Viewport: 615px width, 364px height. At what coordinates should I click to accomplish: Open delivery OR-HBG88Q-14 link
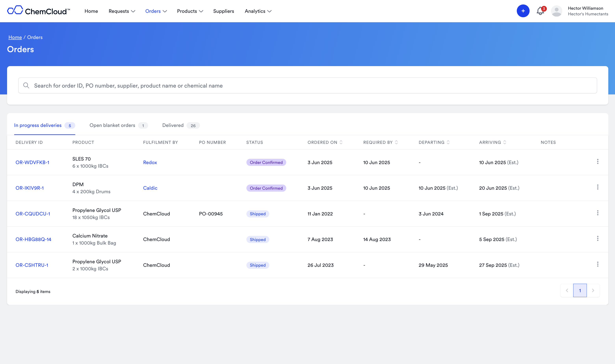tap(33, 239)
